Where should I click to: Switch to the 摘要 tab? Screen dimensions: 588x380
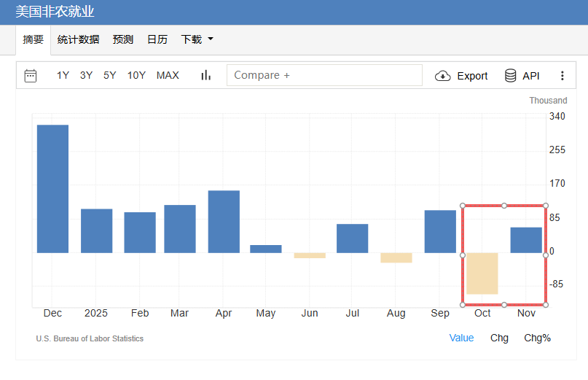[34, 39]
